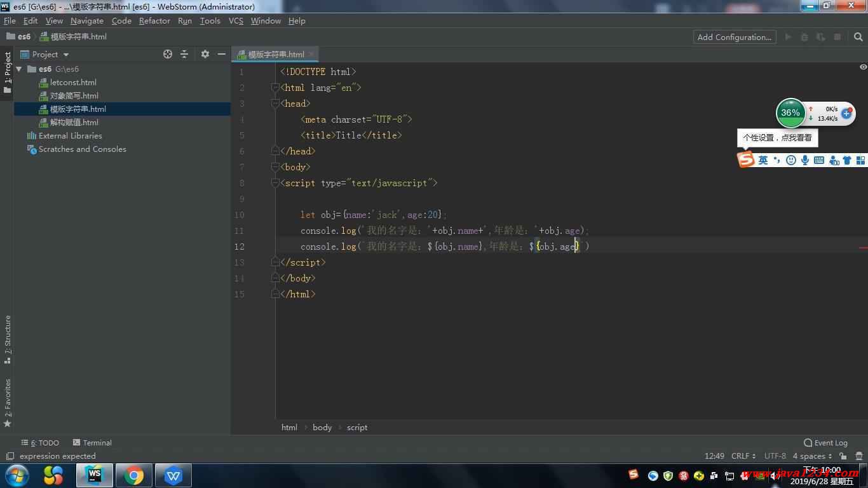Image resolution: width=868 pixels, height=488 pixels.
Task: Open the CRLF line separator dropdown
Action: click(743, 456)
